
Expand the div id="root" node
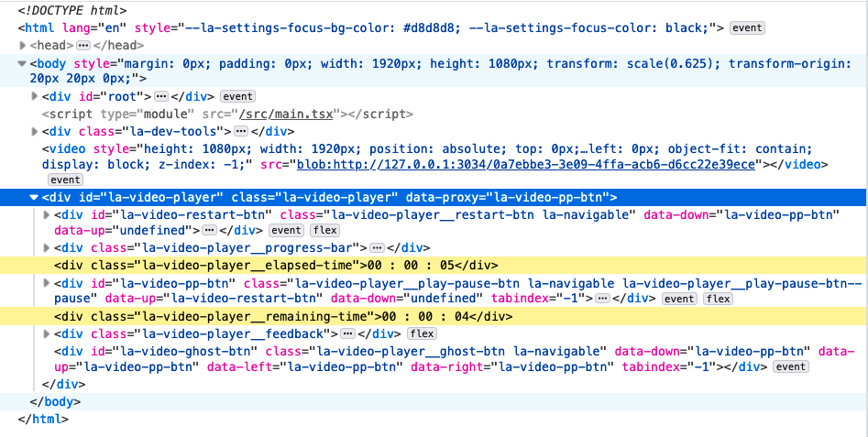(x=35, y=97)
